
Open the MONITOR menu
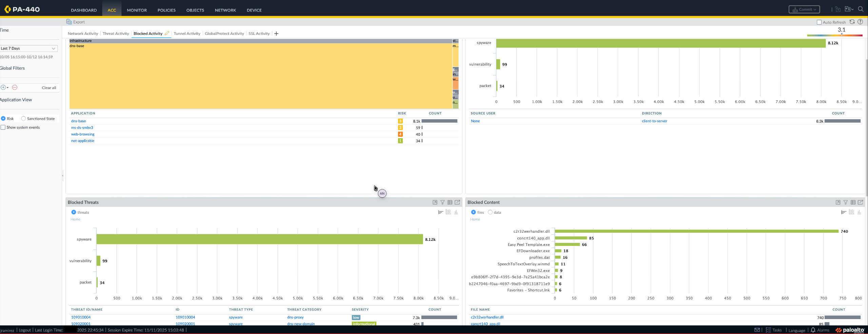tap(137, 10)
